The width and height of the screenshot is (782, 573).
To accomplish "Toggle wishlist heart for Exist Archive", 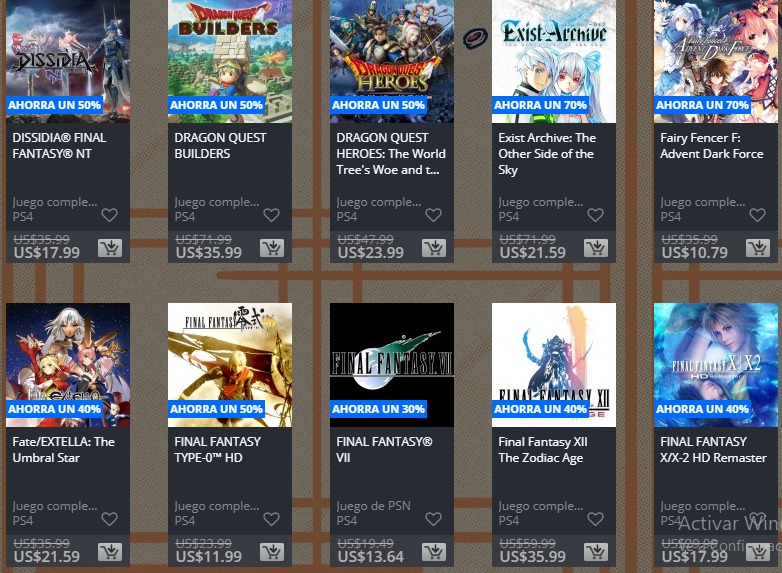I will (595, 215).
